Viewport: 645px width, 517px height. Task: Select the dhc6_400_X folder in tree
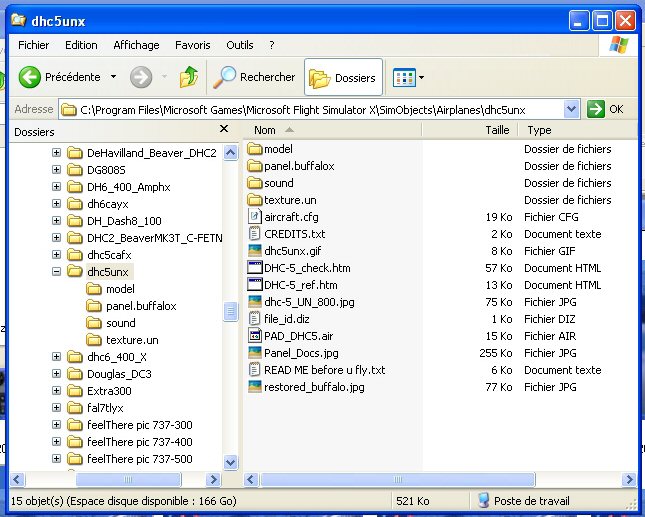coord(117,357)
